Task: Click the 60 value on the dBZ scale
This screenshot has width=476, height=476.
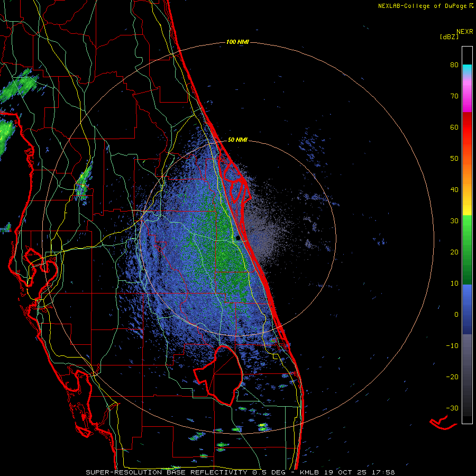Action: point(454,127)
